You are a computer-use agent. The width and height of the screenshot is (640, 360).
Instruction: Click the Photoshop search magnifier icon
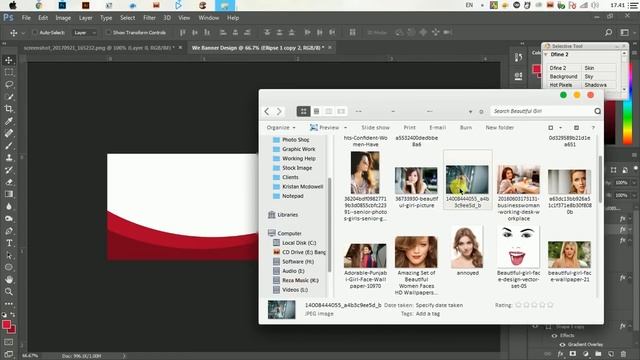click(609, 32)
